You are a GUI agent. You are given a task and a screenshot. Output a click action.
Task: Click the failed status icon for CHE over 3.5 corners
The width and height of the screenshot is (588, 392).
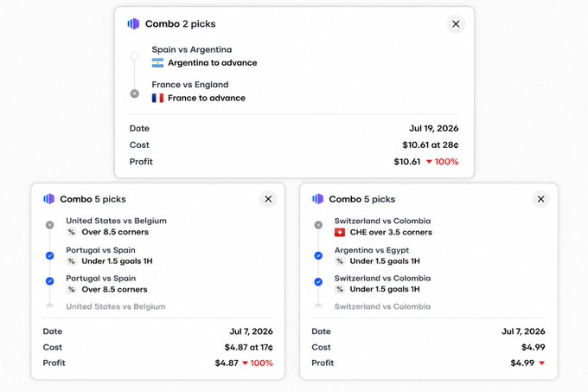click(318, 225)
